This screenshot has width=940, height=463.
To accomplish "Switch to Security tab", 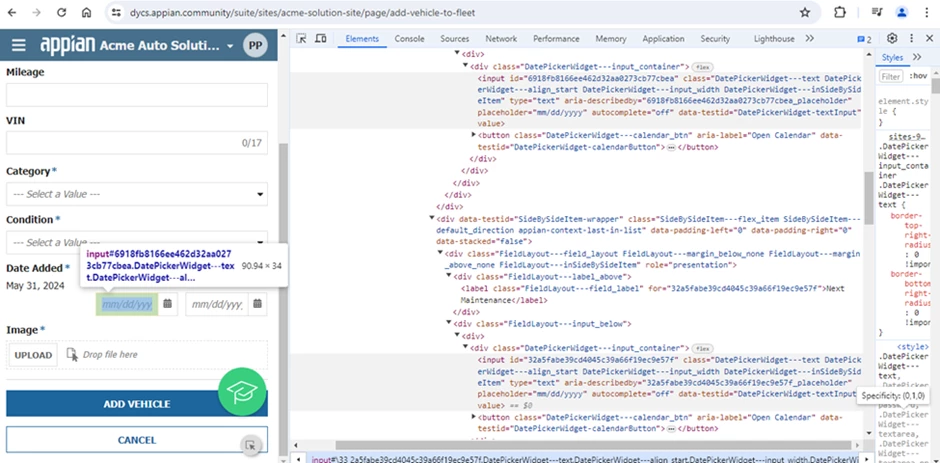I will [715, 38].
